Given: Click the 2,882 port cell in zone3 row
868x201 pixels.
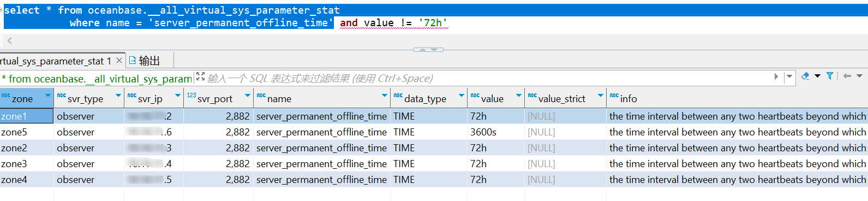Looking at the screenshot, I should pyautogui.click(x=218, y=164).
